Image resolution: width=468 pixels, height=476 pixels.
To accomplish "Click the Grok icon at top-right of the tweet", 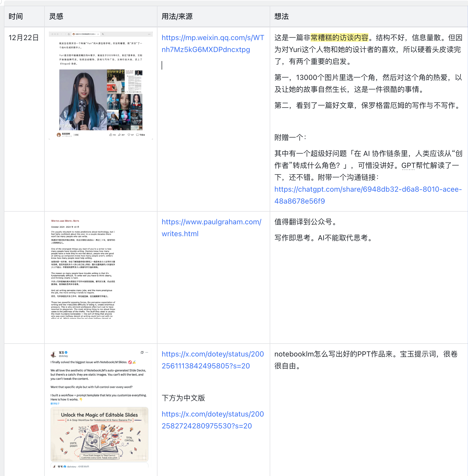I will point(142,352).
